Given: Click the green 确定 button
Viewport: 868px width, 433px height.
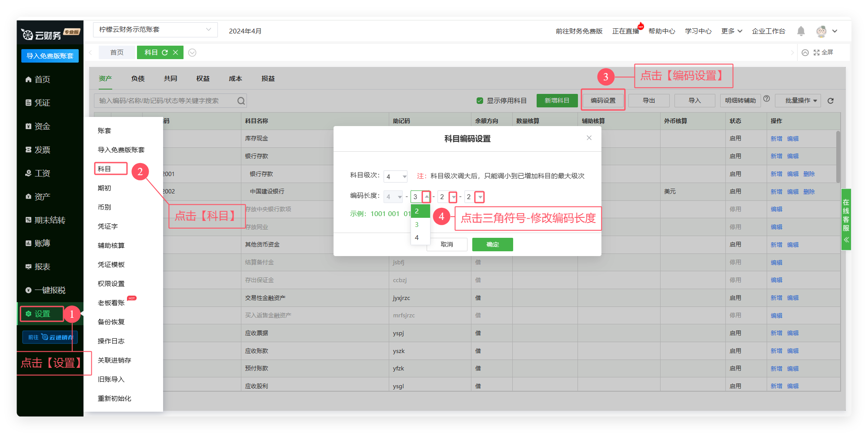Looking at the screenshot, I should (x=492, y=244).
